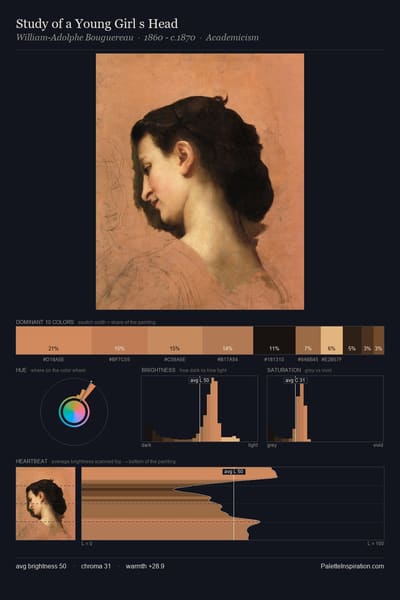The height and width of the screenshot is (600, 400).
Task: Click the artist name William-Adolphe Bouguereau
Action: click(75, 38)
